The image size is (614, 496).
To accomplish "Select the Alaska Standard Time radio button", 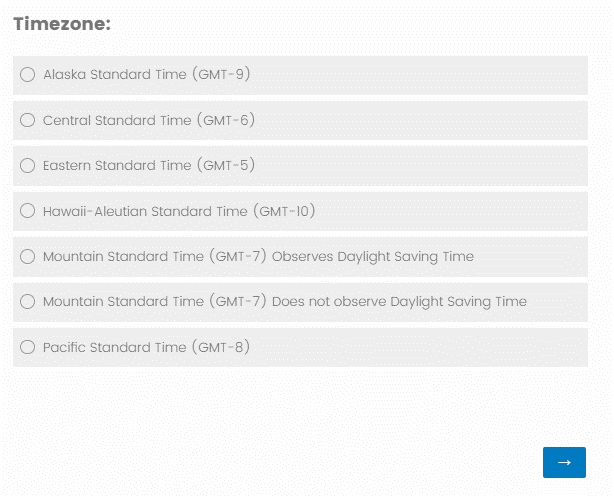I will click(x=28, y=75).
